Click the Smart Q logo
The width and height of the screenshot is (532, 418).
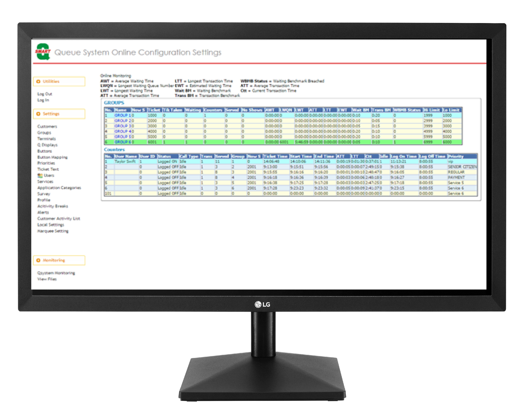coord(43,52)
